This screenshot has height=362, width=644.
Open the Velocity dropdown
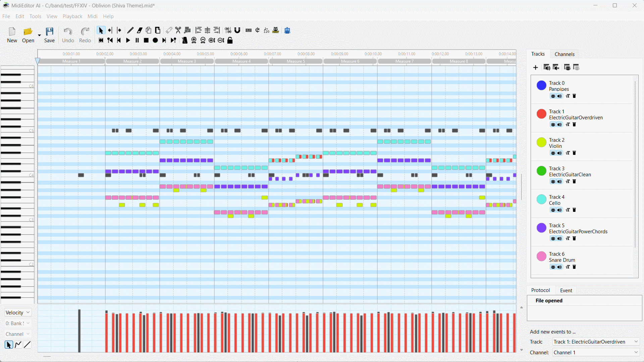pos(18,312)
